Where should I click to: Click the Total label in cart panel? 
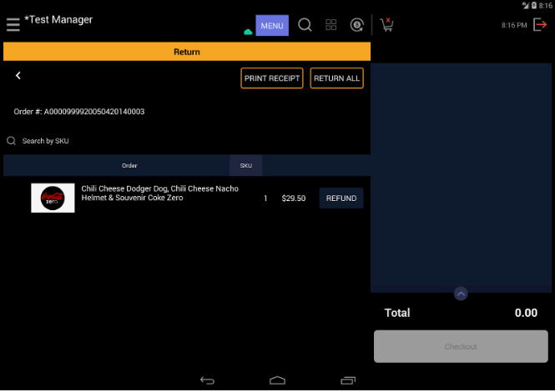[397, 313]
